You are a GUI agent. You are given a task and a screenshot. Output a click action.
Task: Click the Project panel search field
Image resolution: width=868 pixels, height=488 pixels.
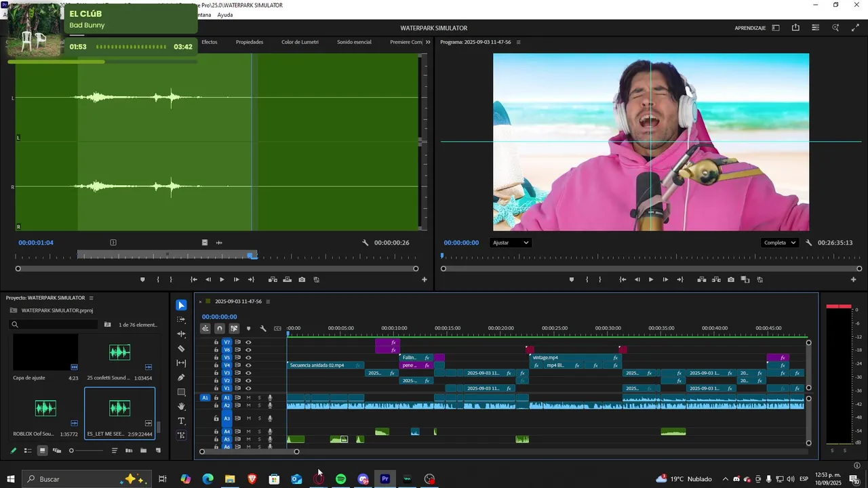(54, 325)
